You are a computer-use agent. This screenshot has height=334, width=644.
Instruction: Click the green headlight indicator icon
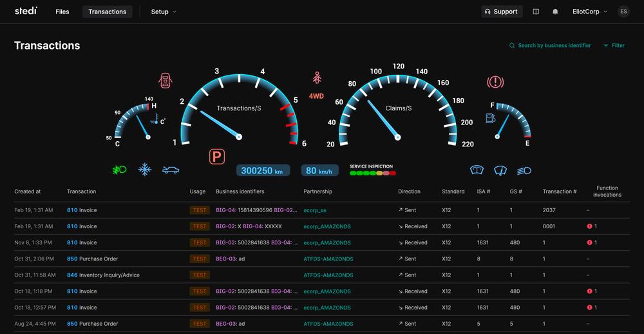point(119,170)
